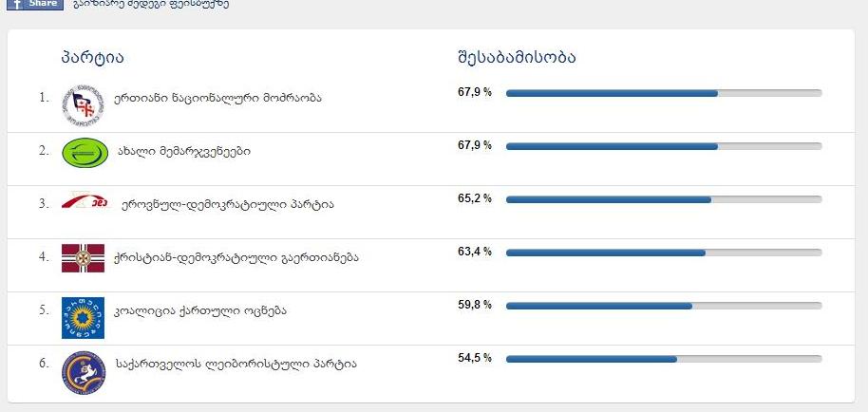
Task: Select the 'ეროვნულ-დემოკრატიული პარტია' party name
Action: tap(228, 203)
